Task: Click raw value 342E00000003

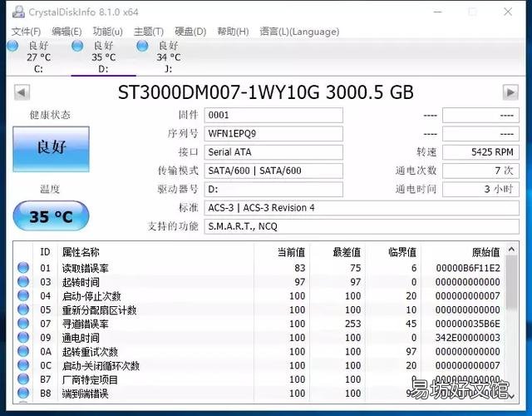Action: point(468,338)
